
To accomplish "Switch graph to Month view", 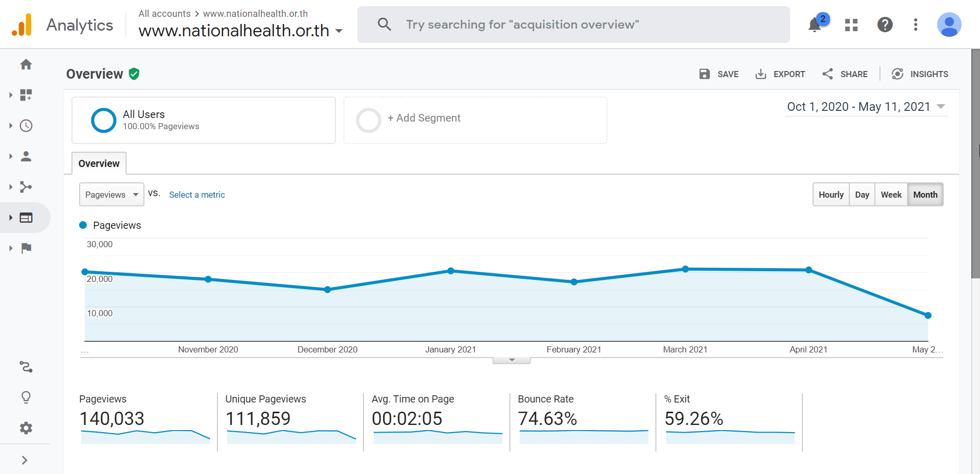I will coord(925,195).
